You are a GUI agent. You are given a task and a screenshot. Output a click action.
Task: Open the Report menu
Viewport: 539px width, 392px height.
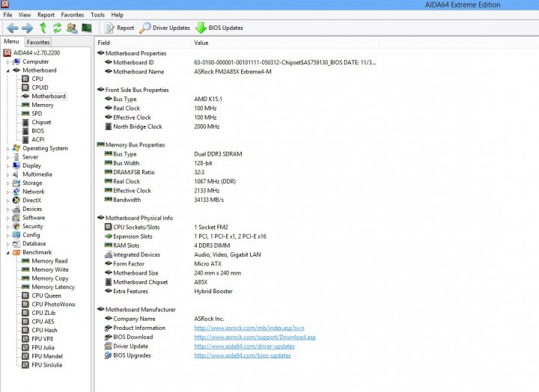coord(46,15)
